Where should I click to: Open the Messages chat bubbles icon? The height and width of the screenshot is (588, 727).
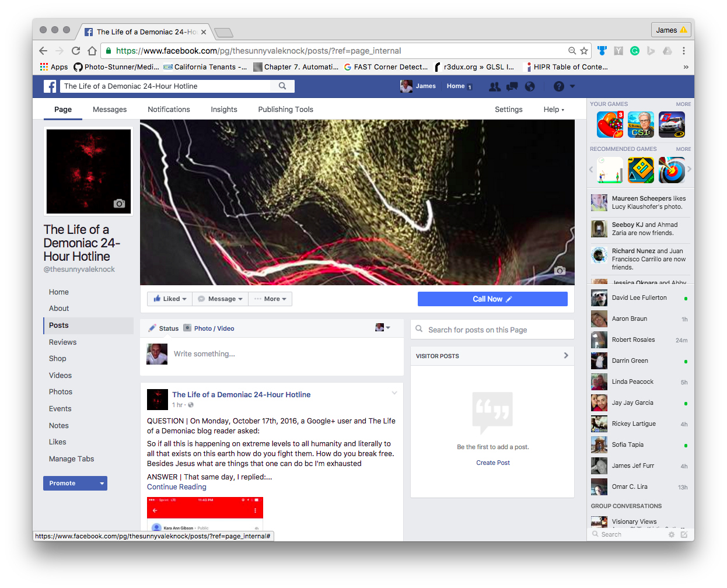(512, 86)
